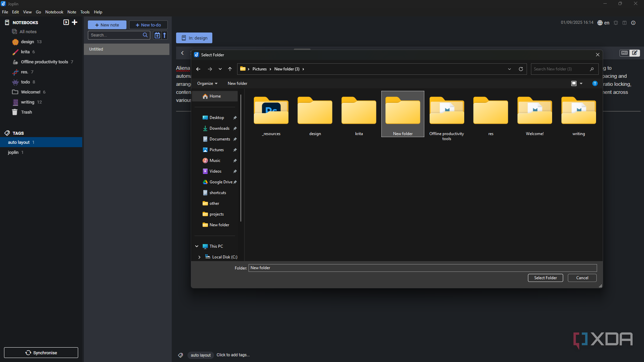Open the Help menu
The height and width of the screenshot is (362, 644).
pyautogui.click(x=98, y=12)
